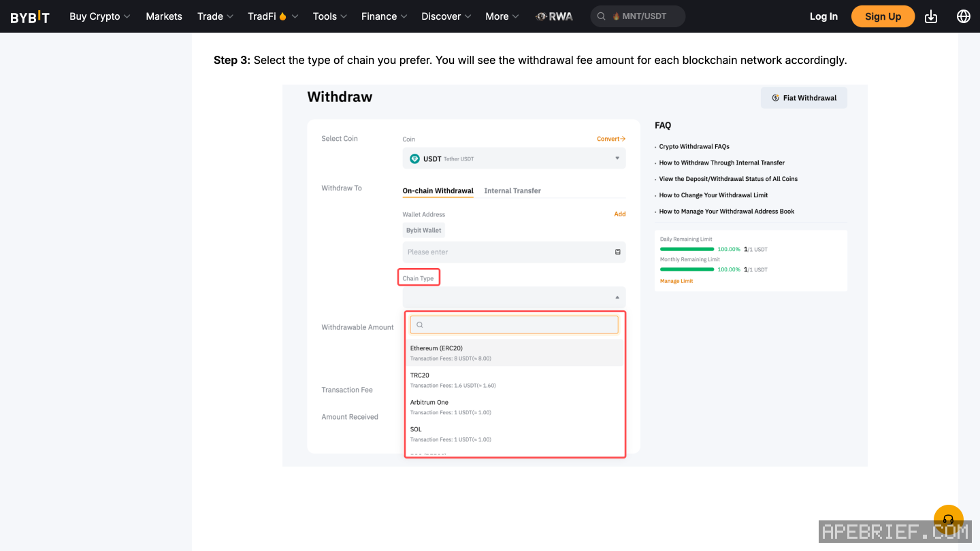
Task: Expand the More menu
Action: [x=502, y=16]
